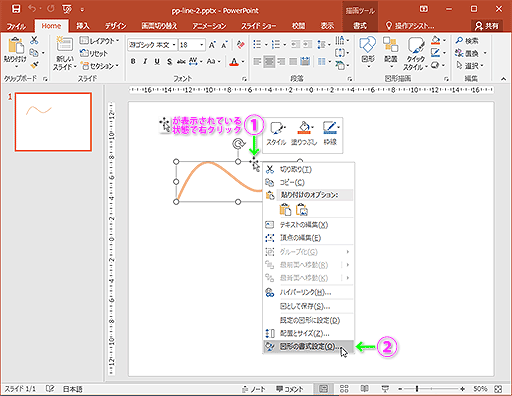The width and height of the screenshot is (512, 396).
Task: Click the Cut scissors icon in ribbon
Action: (34, 40)
